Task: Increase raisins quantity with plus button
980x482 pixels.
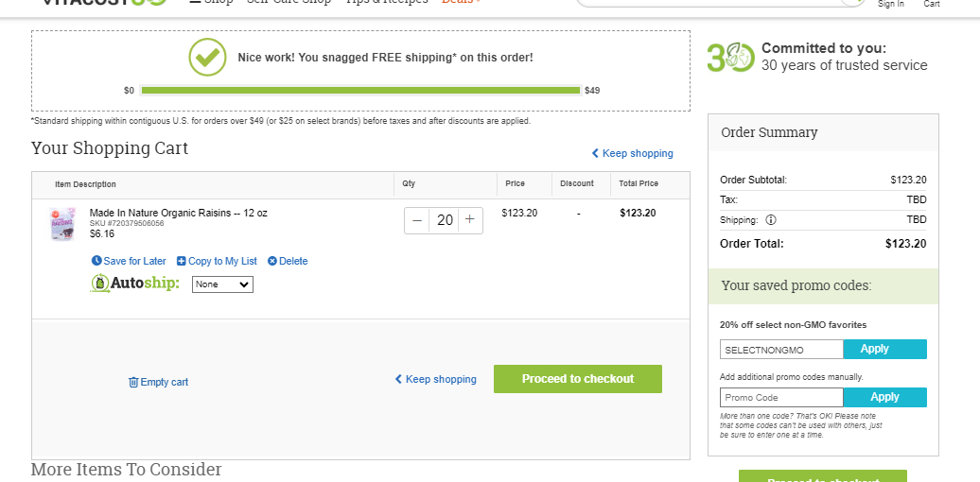Action: point(471,220)
